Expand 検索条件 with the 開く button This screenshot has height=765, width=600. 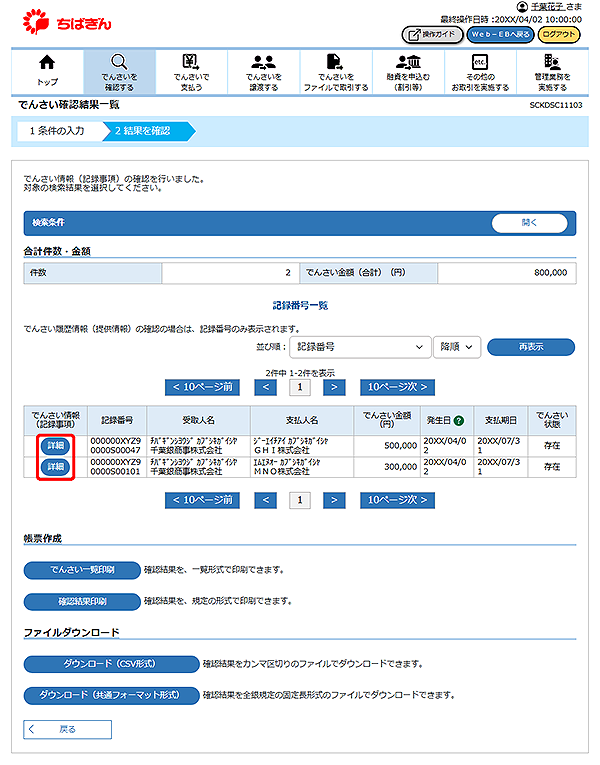point(529,223)
